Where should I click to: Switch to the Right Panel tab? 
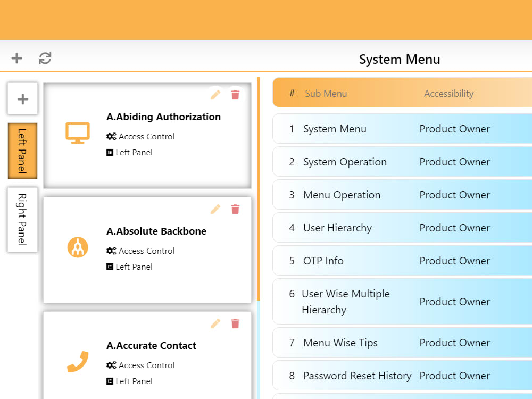(x=22, y=219)
